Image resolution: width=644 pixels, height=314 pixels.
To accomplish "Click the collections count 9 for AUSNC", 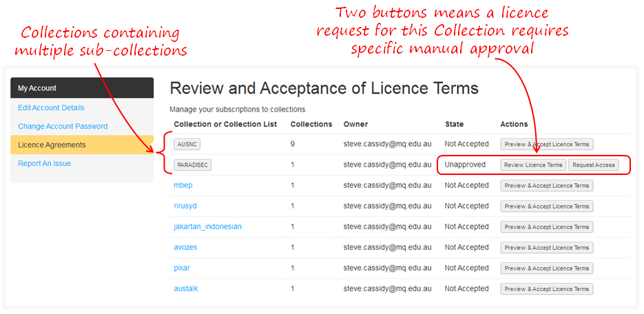I will point(293,144).
